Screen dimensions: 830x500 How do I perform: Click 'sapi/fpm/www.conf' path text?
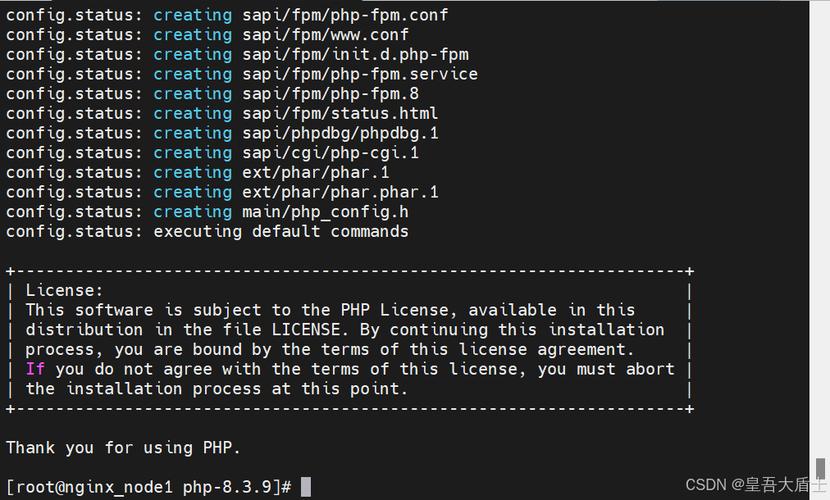coord(326,34)
